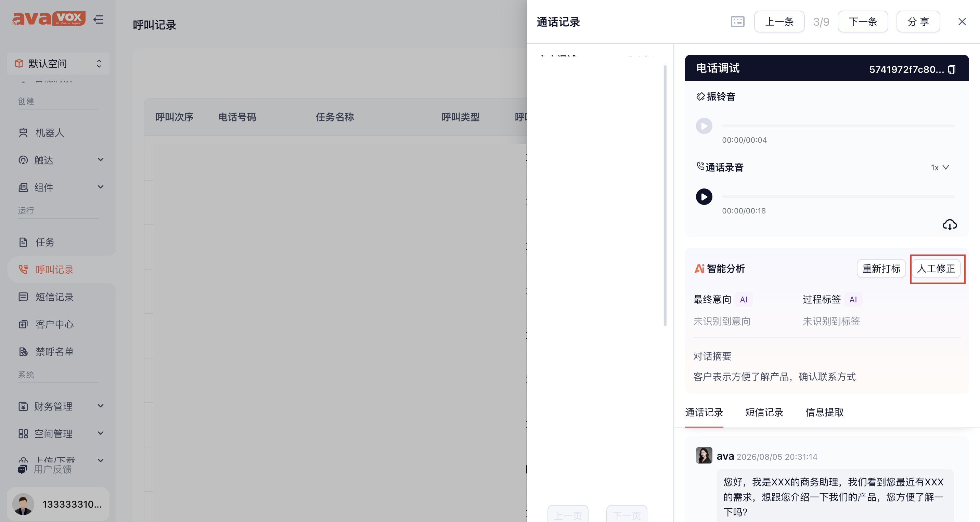Click the 分享 share button

(918, 22)
